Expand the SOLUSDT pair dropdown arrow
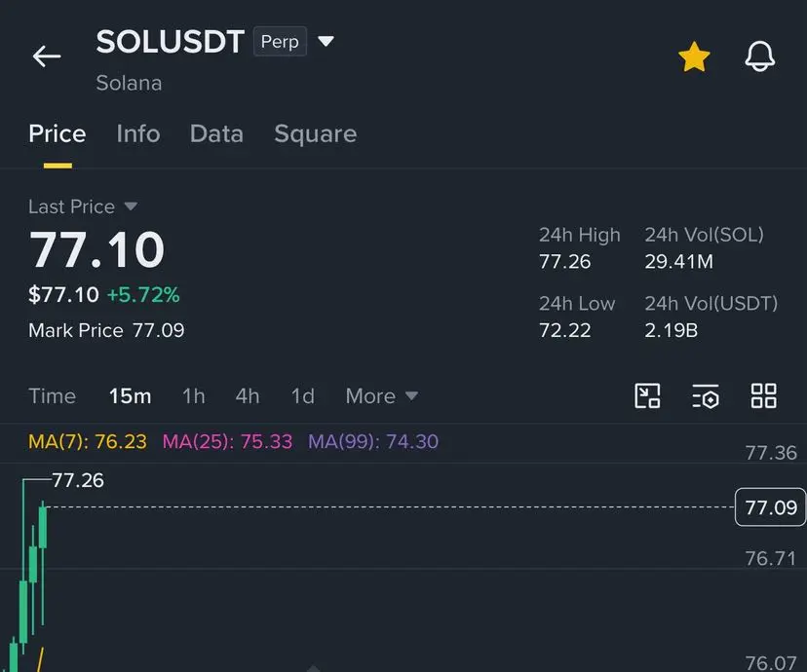This screenshot has width=807, height=672. click(x=326, y=41)
